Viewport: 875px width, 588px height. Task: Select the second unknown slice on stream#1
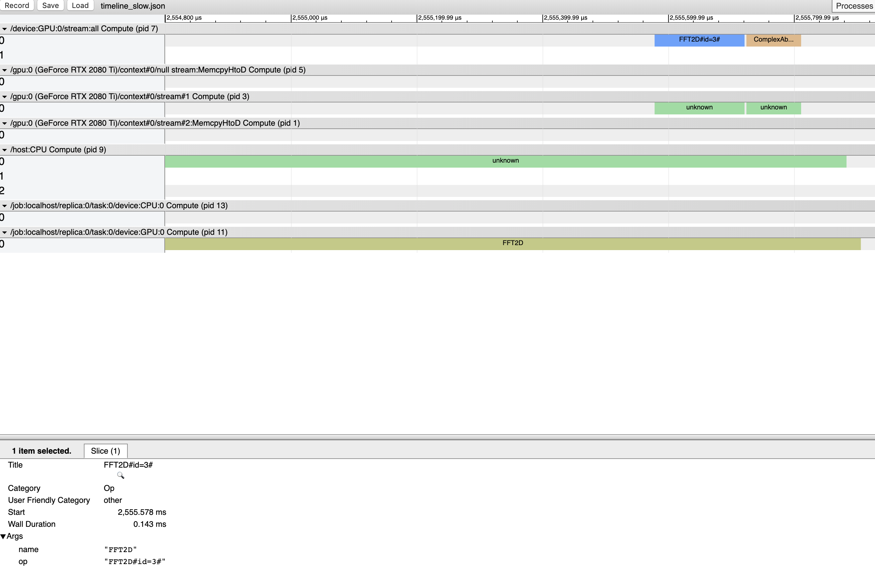pyautogui.click(x=773, y=108)
